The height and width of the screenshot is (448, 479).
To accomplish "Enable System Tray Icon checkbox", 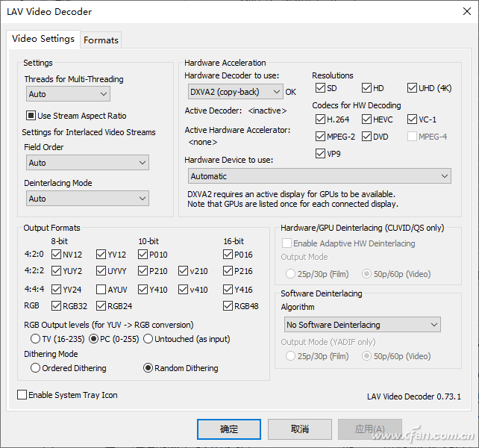I will click(22, 395).
